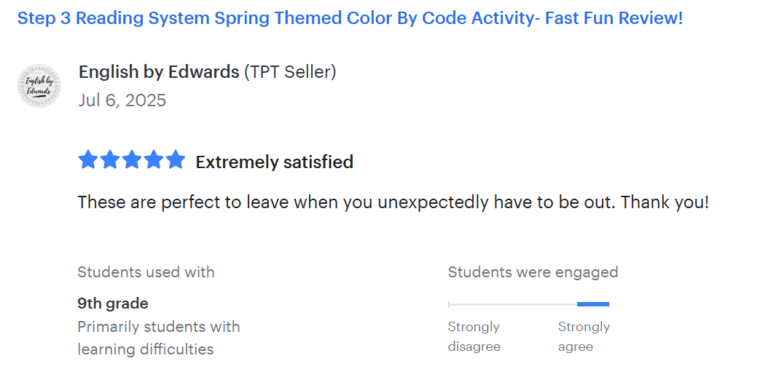Click the Students used with heading

click(146, 272)
